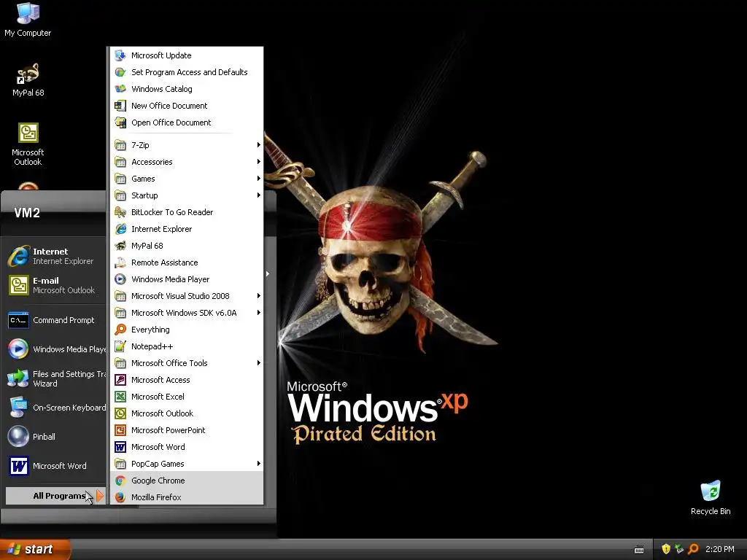Open Microsoft Word in recent programs list
Viewport: 747px width, 560px height.
55,466
